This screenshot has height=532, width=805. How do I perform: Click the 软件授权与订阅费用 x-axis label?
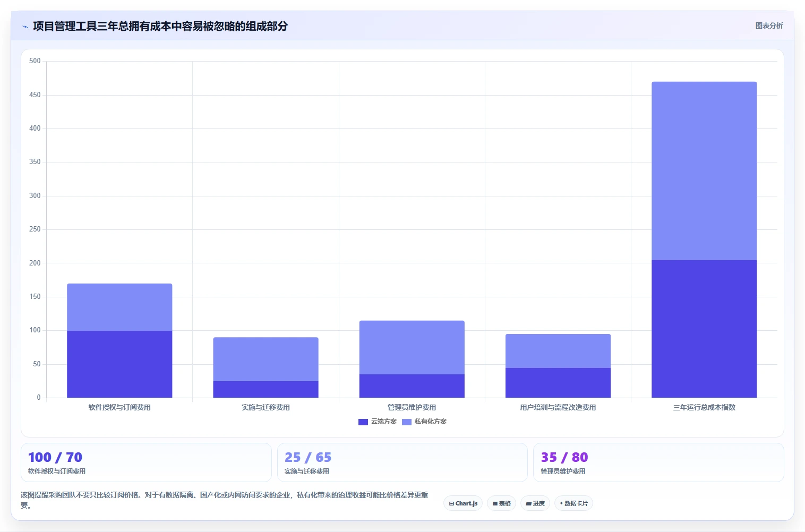pos(119,408)
